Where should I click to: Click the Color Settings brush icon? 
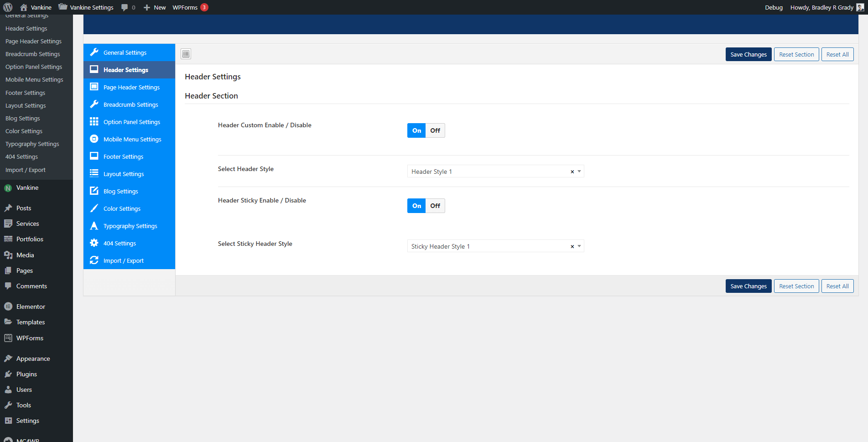coord(94,208)
